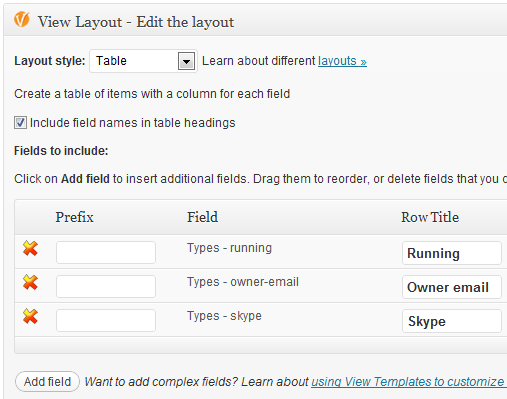The image size is (507, 399).
Task: Delete the Types - running field row
Action: coord(30,249)
